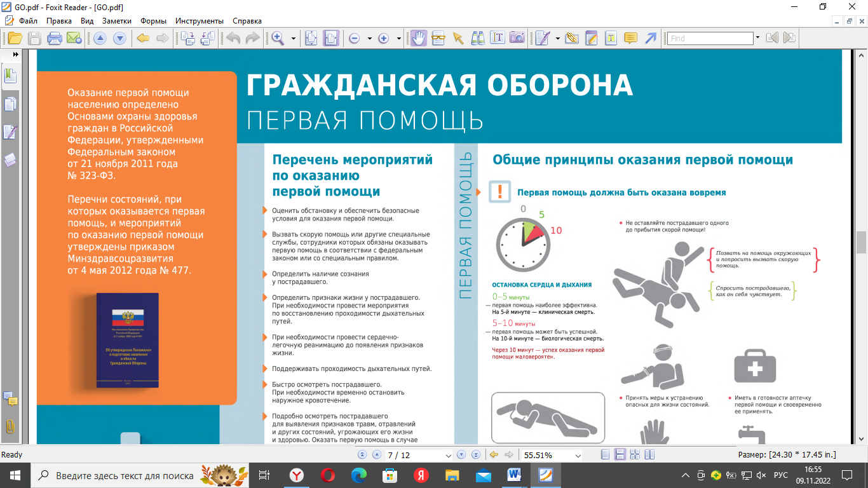Expand the Find options dropdown arrow
The image size is (868, 488).
[757, 38]
